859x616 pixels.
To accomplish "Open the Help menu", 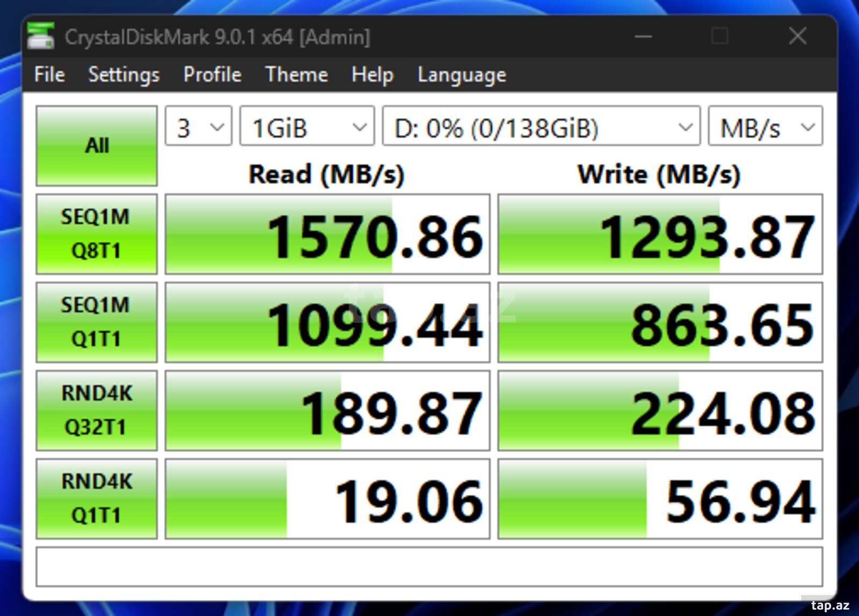I will [x=372, y=75].
